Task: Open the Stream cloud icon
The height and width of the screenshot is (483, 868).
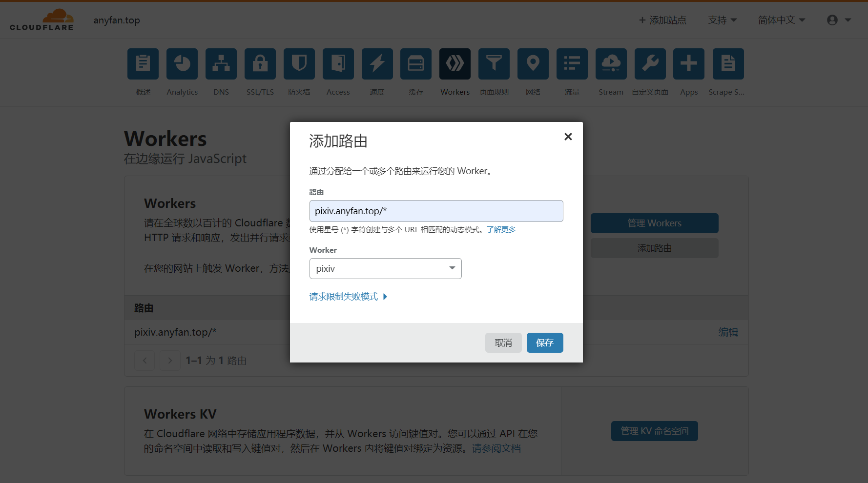Action: coord(611,64)
